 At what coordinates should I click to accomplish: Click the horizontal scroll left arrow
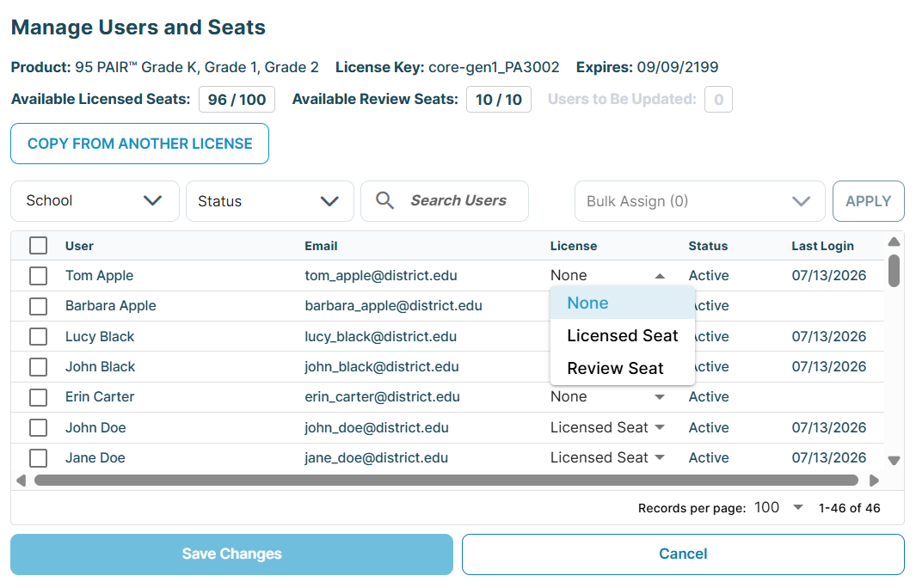pyautogui.click(x=21, y=481)
